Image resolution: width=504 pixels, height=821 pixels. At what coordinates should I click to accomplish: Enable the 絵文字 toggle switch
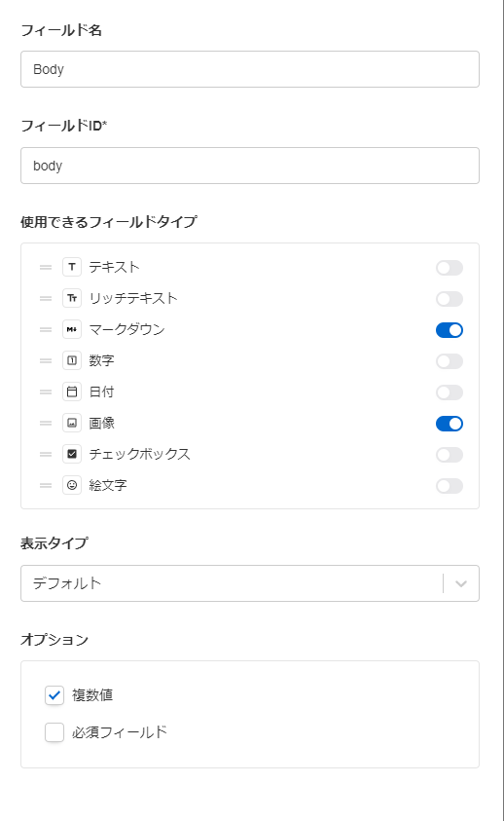click(450, 486)
